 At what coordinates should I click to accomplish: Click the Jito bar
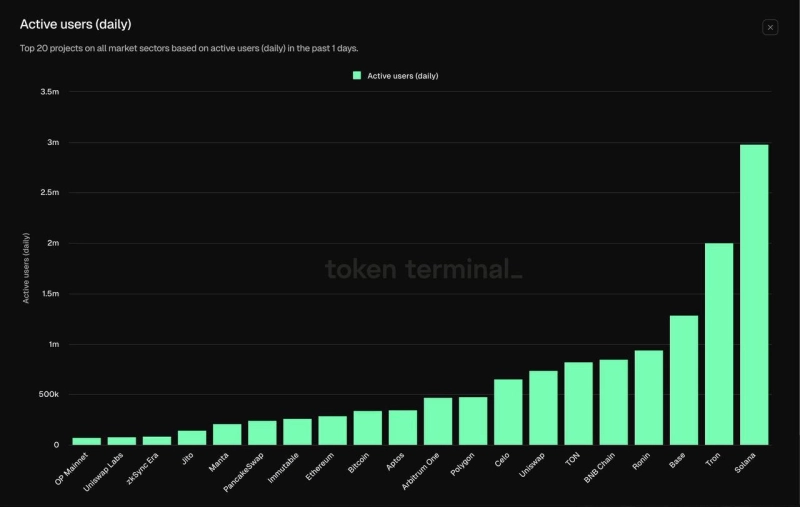[192, 437]
